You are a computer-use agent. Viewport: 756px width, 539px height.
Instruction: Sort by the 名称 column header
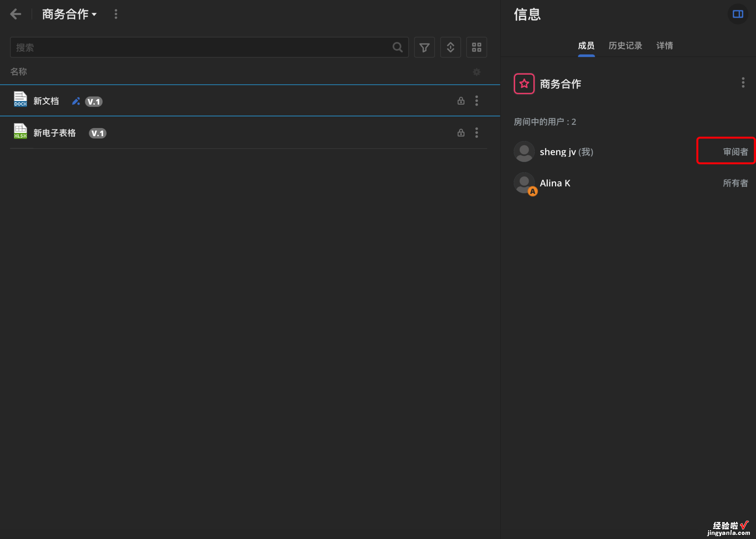pos(18,72)
